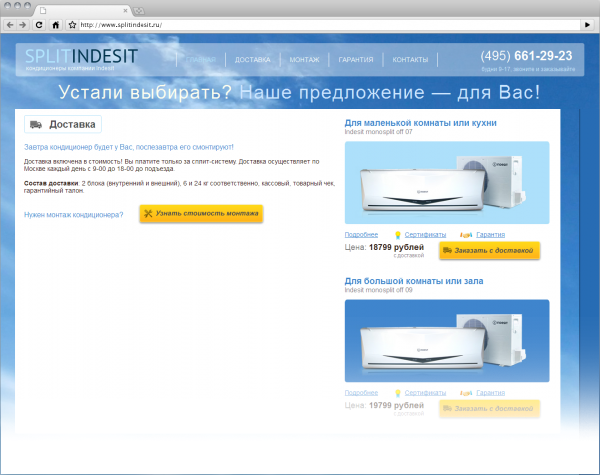Click the Indesit monosplit off 09 subtitle
This screenshot has width=600, height=475.
click(x=378, y=290)
